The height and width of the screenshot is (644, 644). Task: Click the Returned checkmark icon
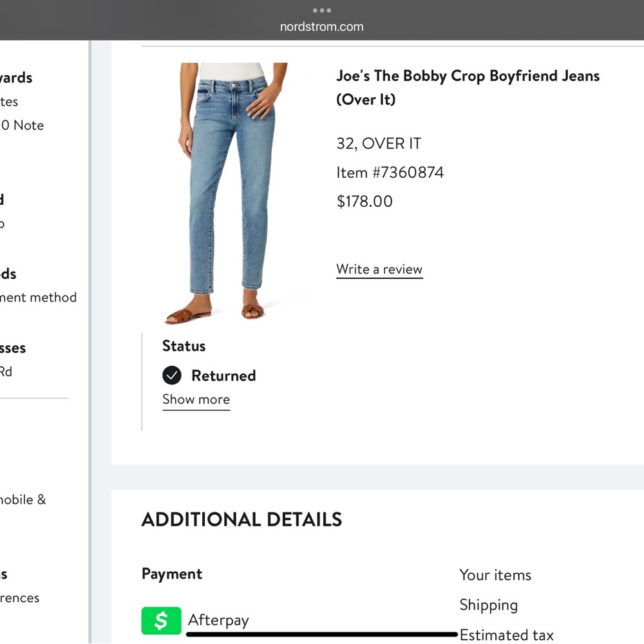click(x=172, y=375)
